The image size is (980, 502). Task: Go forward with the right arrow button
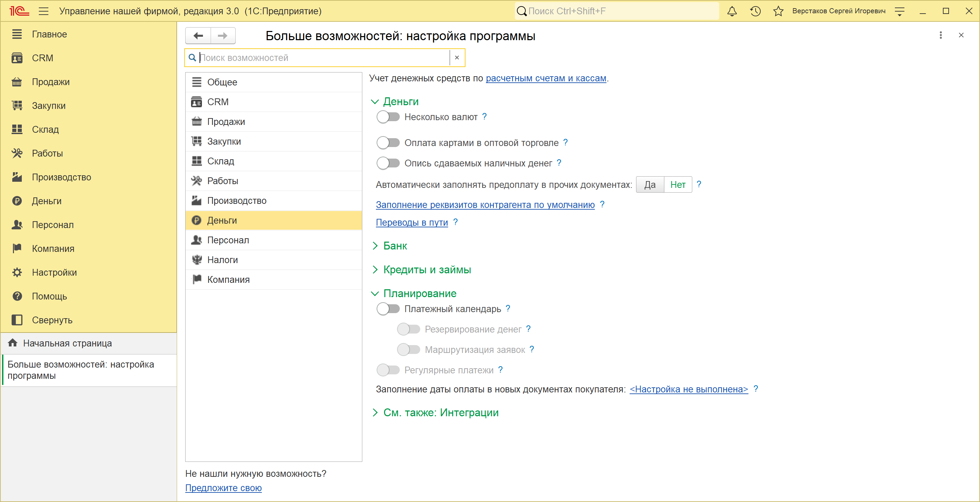tap(223, 36)
